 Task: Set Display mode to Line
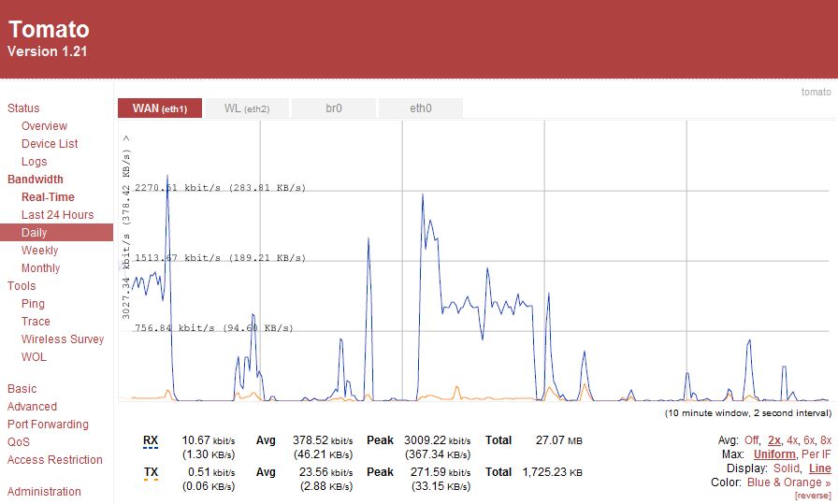820,468
